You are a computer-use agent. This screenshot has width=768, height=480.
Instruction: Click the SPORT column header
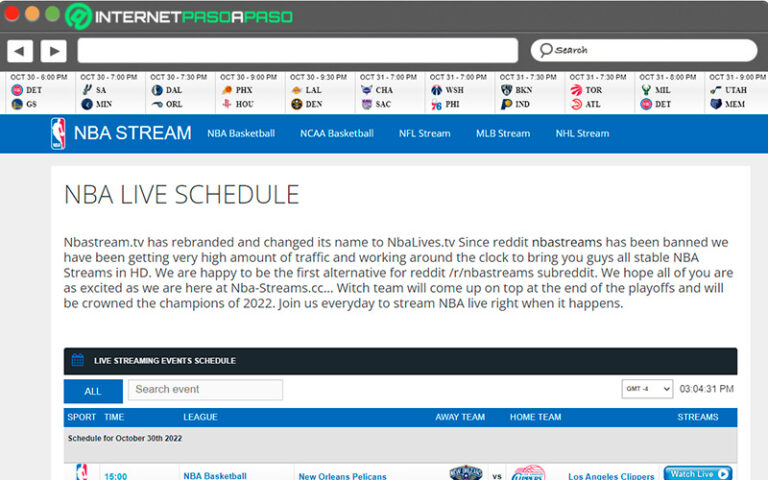pos(81,417)
